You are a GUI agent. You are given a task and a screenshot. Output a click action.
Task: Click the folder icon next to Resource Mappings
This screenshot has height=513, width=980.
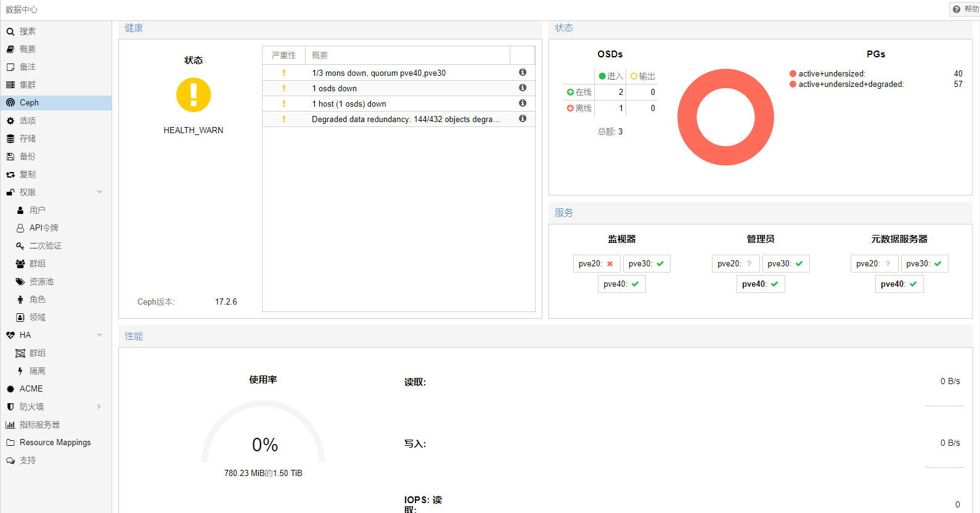point(10,442)
